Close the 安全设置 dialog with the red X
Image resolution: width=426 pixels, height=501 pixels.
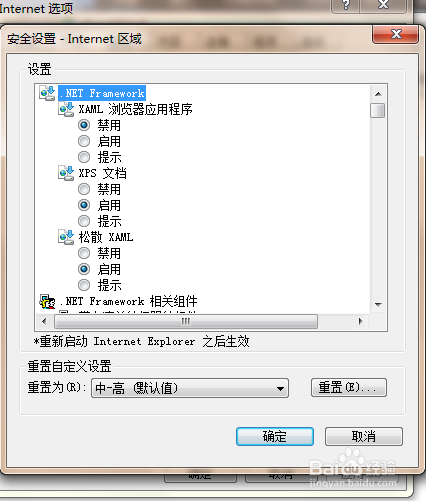point(395,34)
